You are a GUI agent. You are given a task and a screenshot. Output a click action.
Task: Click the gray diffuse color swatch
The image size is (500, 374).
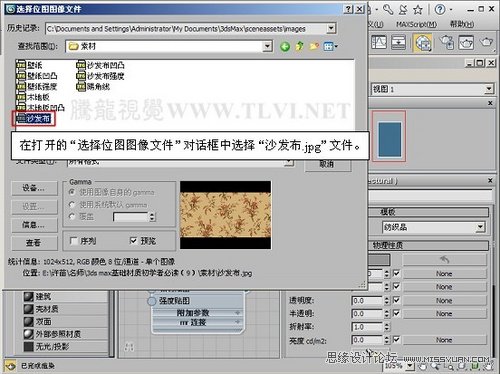click(379, 260)
